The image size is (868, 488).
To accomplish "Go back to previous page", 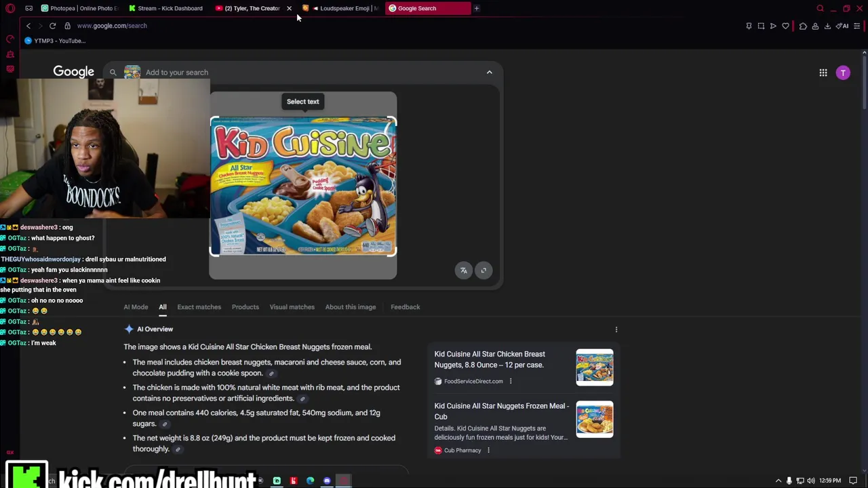I will pyautogui.click(x=28, y=26).
